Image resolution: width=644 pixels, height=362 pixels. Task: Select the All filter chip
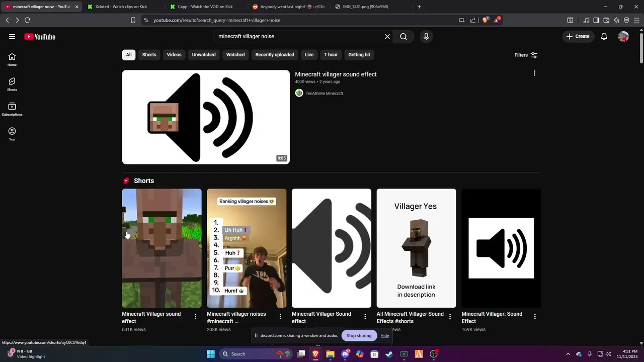pyautogui.click(x=129, y=55)
